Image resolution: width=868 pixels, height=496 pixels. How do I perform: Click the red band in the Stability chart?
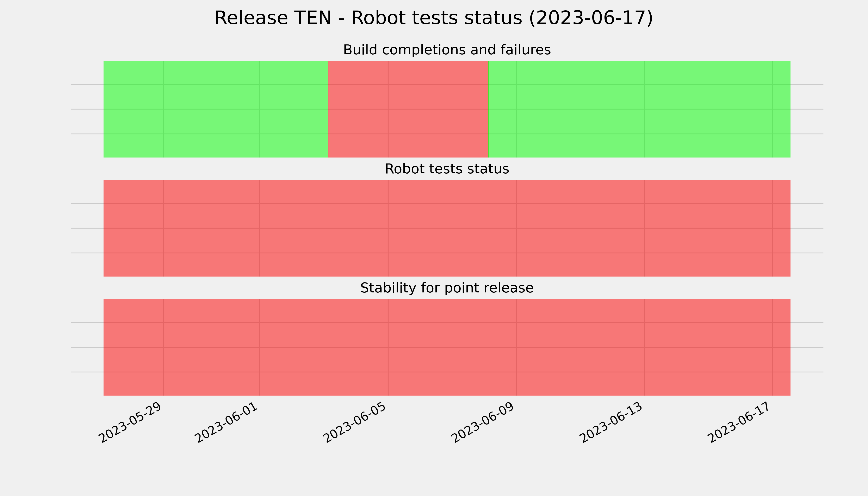[447, 347]
